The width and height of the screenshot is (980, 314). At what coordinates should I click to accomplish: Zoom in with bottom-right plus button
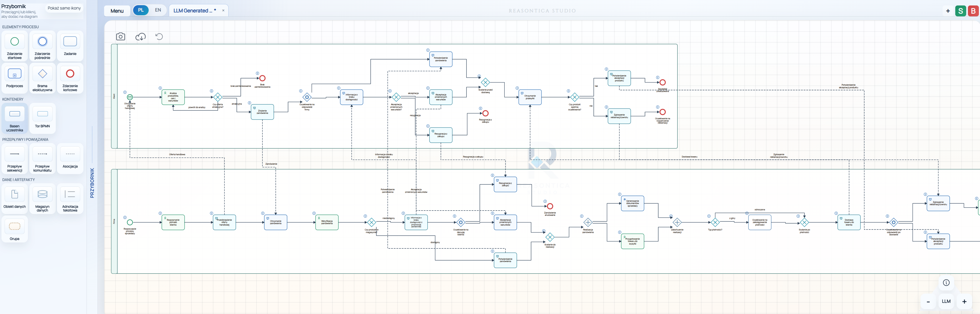tap(964, 301)
